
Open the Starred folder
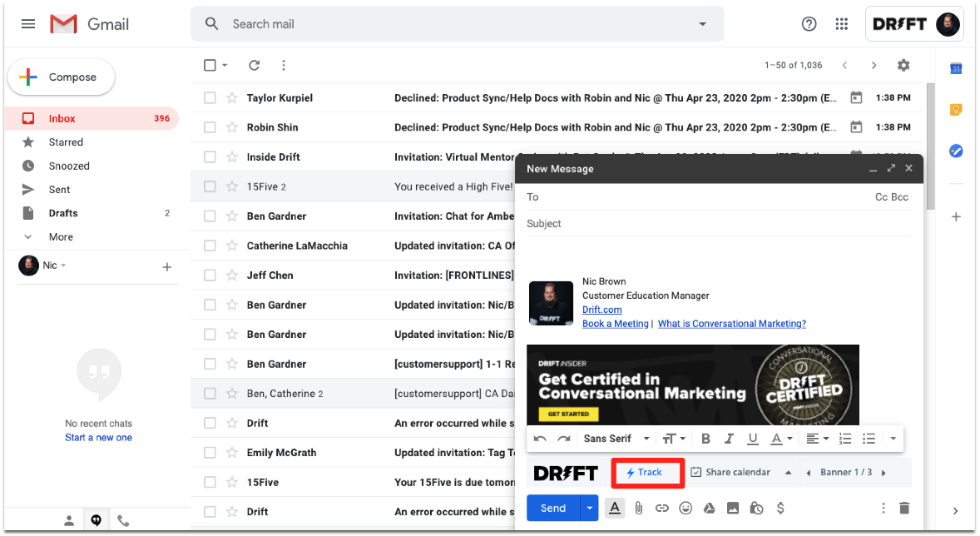click(x=66, y=142)
